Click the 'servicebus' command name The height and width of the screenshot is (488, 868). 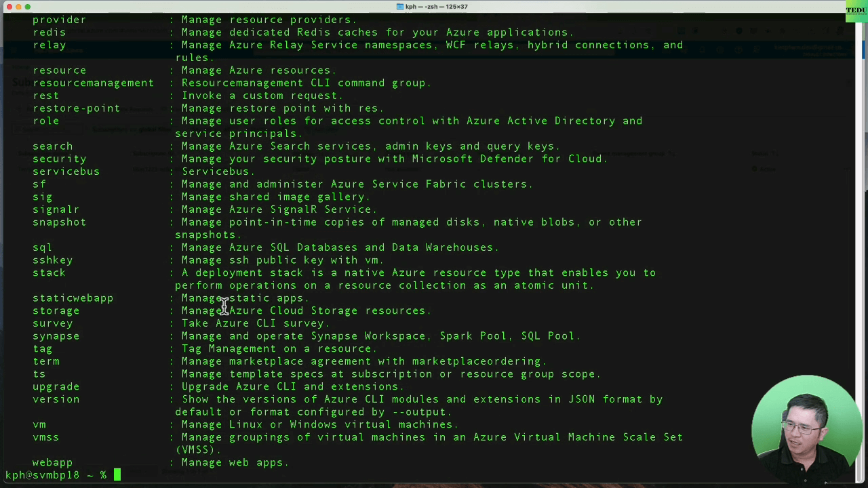(66, 171)
